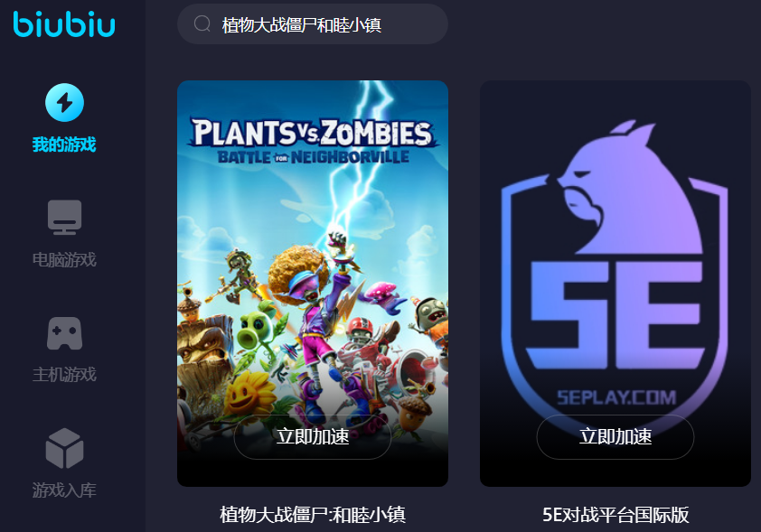
Task: Focus the search field with 植物大战僵尸和睦小镇
Action: click(x=313, y=24)
